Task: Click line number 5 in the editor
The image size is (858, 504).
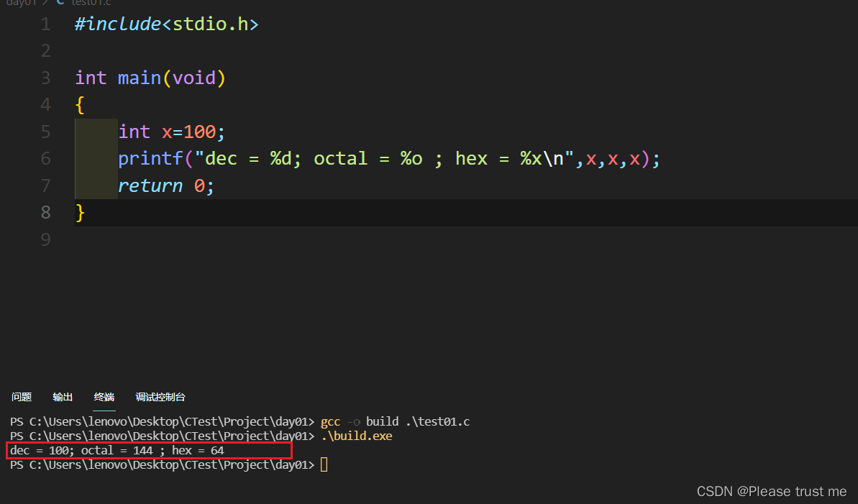Action: click(x=45, y=131)
